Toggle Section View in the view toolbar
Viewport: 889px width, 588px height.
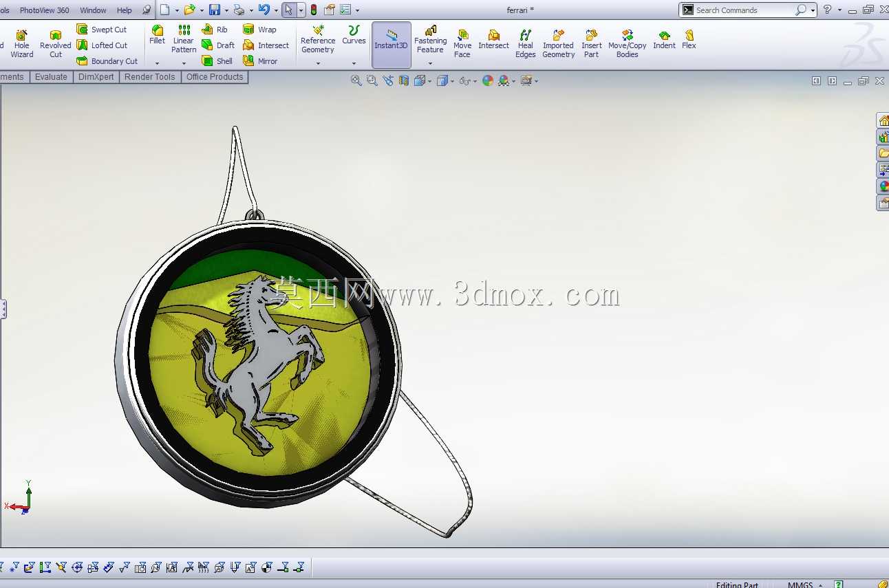pyautogui.click(x=404, y=80)
